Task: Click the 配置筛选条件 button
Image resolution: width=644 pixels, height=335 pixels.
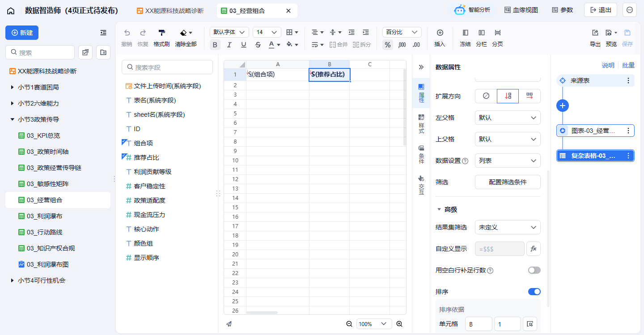Action: point(508,182)
